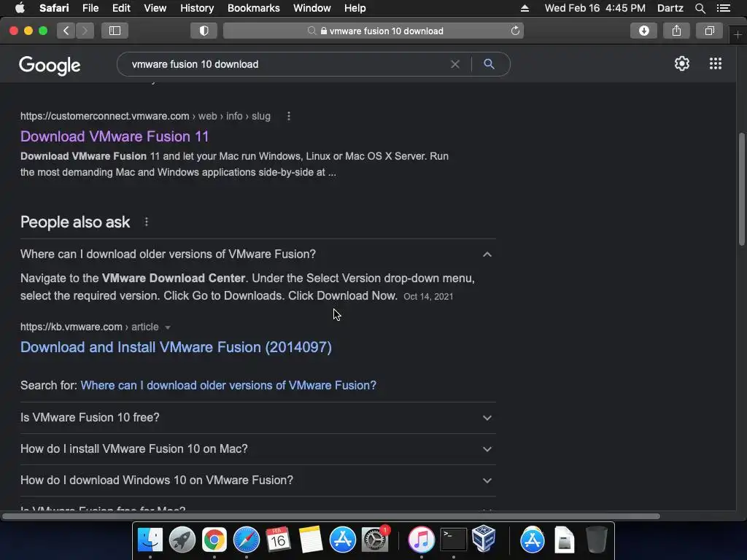
Task: Open the privacy report shield icon
Action: [204, 31]
